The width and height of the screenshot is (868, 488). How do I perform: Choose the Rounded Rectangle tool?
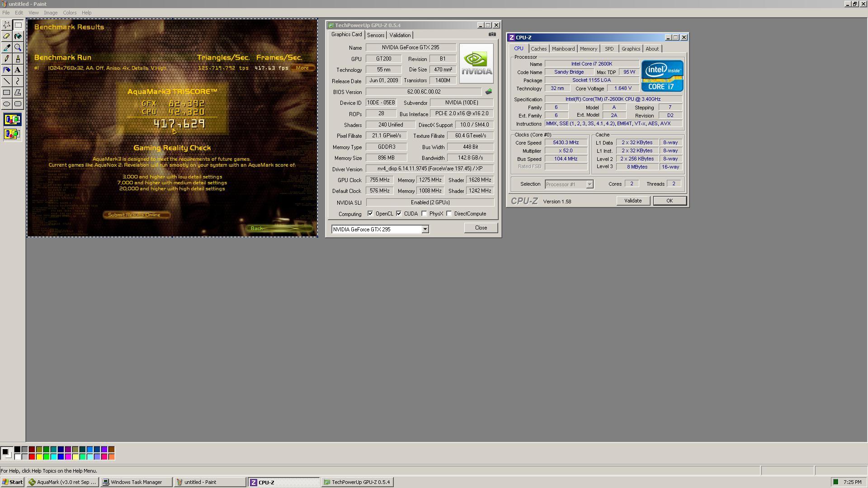pyautogui.click(x=18, y=104)
